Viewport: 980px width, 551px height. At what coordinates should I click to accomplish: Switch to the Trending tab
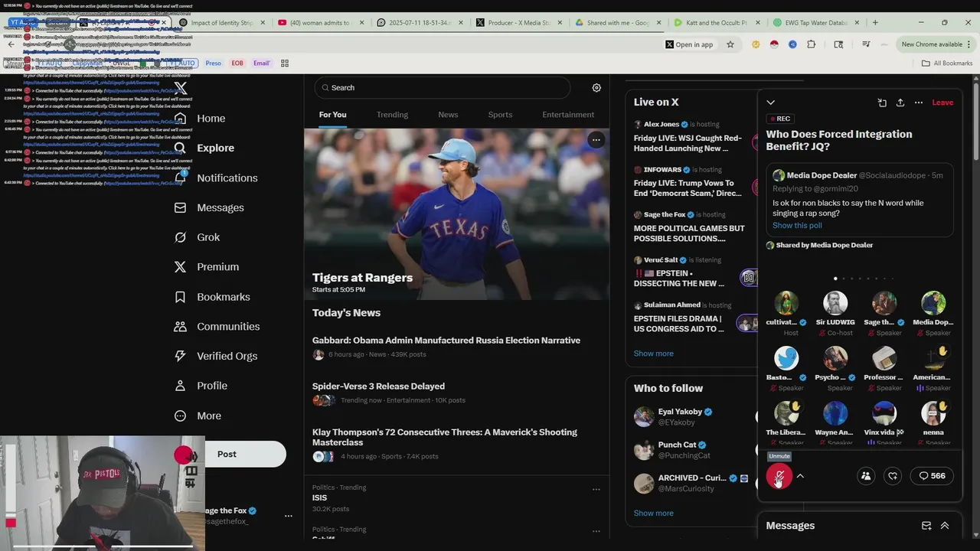point(392,115)
